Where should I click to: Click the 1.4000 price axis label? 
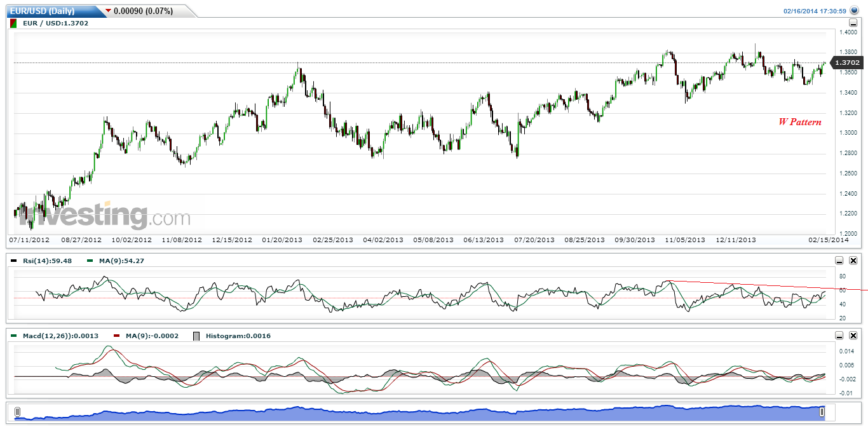point(849,32)
